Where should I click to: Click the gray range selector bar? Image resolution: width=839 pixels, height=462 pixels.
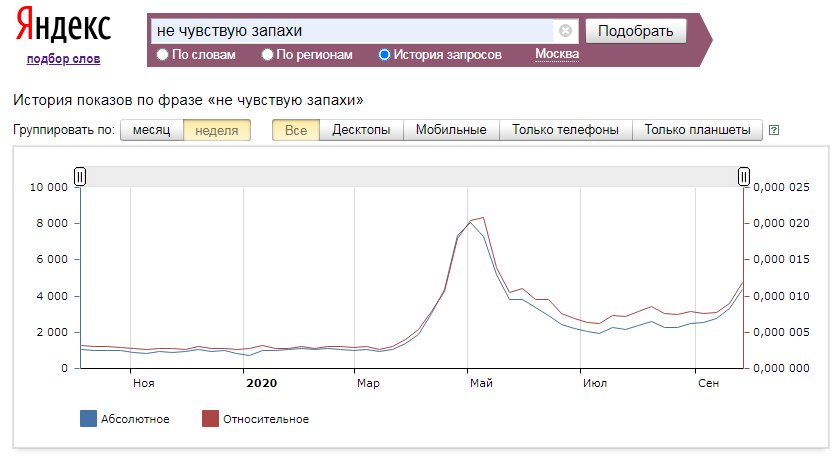tap(411, 176)
